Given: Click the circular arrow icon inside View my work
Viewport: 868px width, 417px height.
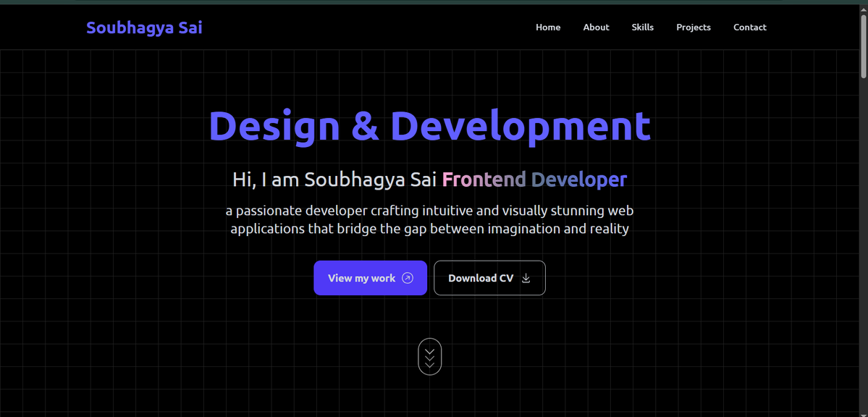Looking at the screenshot, I should [x=408, y=278].
